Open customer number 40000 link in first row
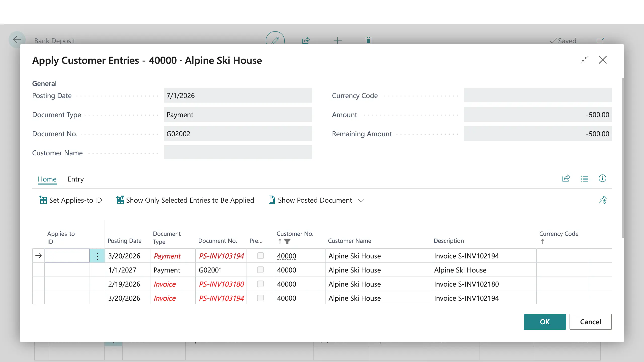This screenshot has width=644, height=362. tap(287, 256)
